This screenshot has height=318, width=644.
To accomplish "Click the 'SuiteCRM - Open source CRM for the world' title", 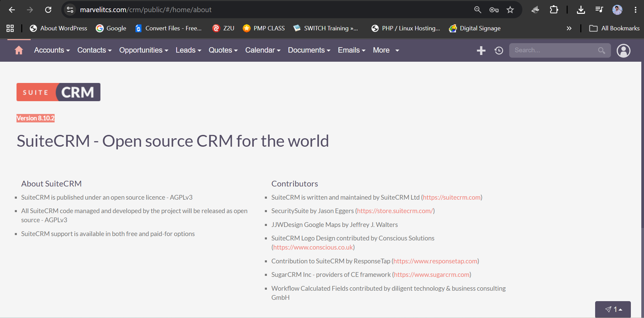I will [x=173, y=141].
